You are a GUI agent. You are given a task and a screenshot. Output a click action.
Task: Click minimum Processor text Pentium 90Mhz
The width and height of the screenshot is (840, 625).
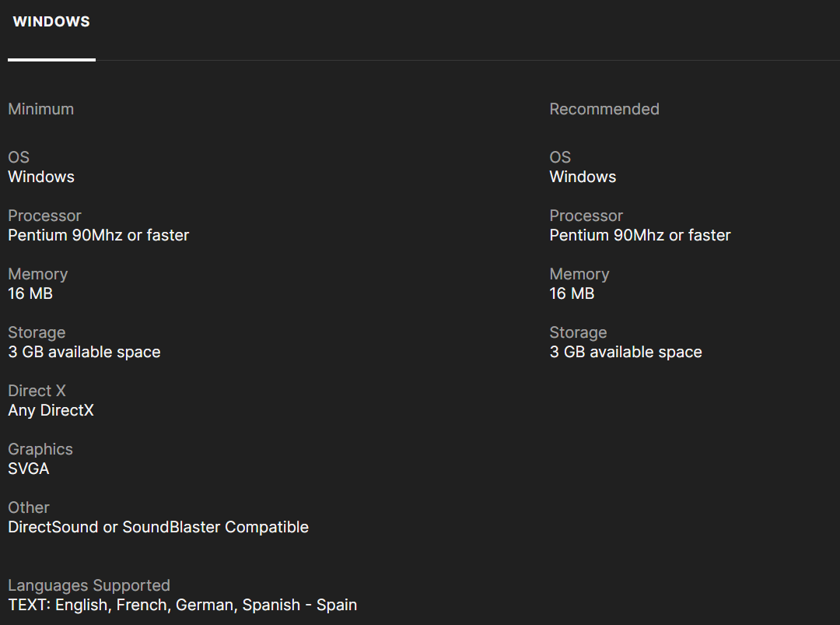[98, 235]
